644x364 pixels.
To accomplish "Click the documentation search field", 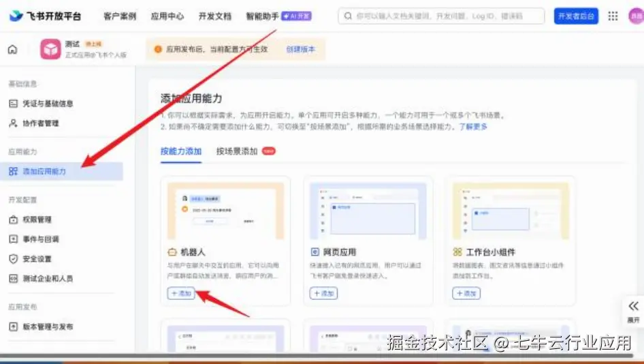I will click(442, 16).
